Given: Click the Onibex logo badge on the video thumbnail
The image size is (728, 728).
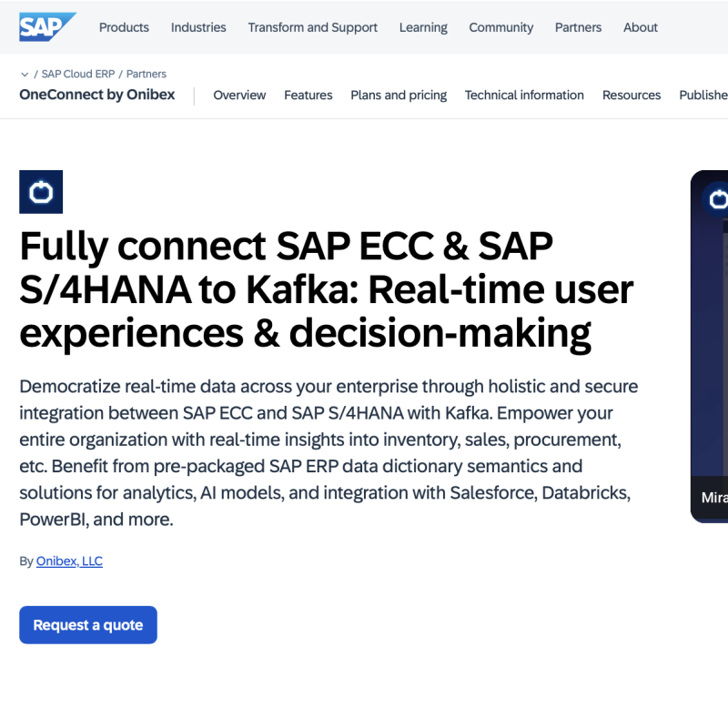Looking at the screenshot, I should (718, 199).
